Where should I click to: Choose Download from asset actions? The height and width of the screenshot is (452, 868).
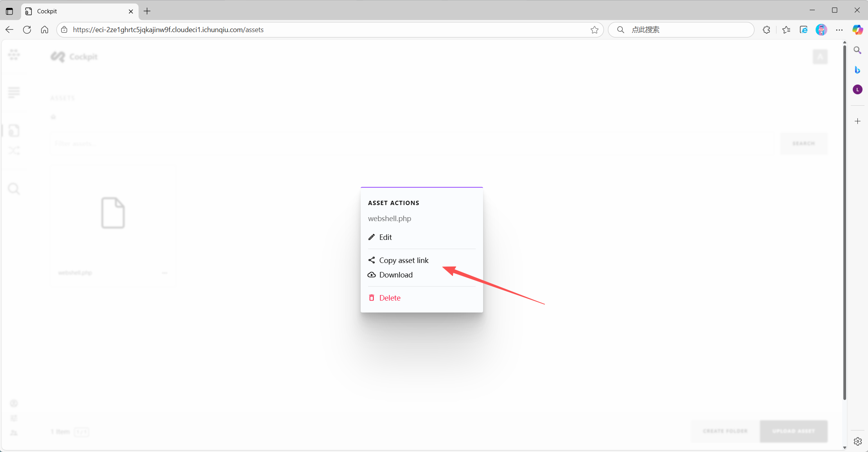[x=395, y=275]
